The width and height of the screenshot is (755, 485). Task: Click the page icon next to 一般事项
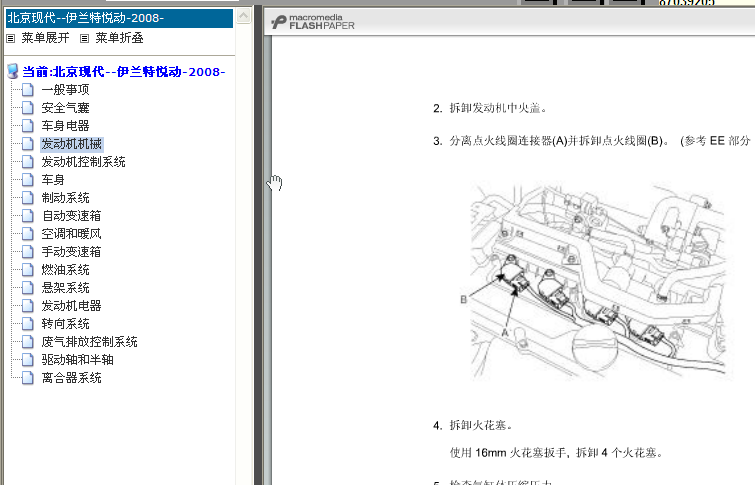pos(28,90)
